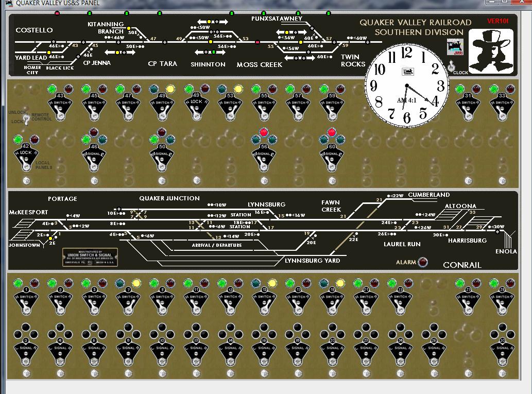The height and width of the screenshot is (394, 532).
Task: Click the red alarm indicator lamp
Action: click(423, 262)
